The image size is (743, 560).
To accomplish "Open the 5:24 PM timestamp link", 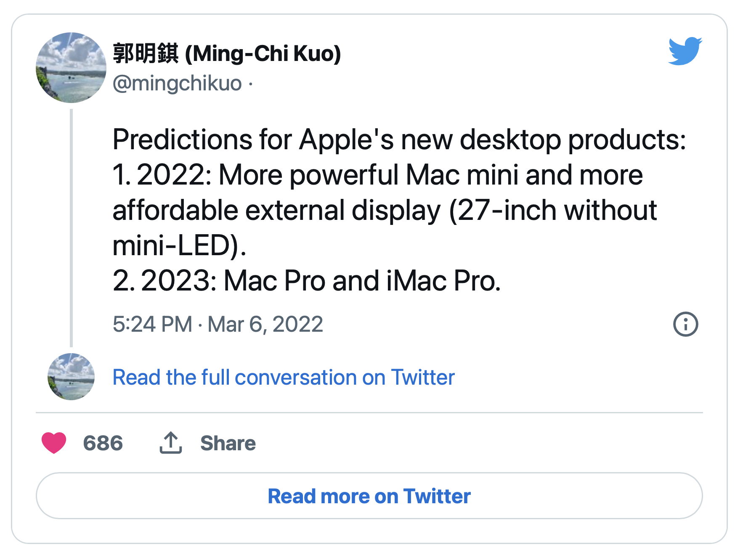I will click(152, 324).
